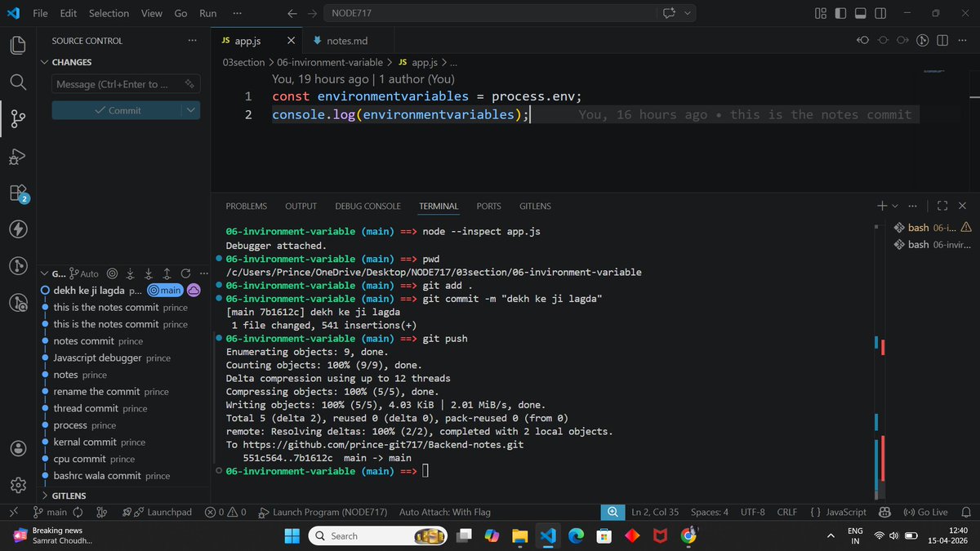980x551 pixels.
Task: Expand the GITLENS section
Action: [44, 495]
